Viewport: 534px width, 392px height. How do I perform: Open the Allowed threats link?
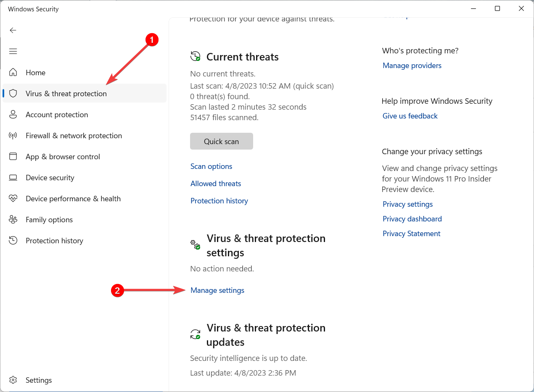[216, 184]
